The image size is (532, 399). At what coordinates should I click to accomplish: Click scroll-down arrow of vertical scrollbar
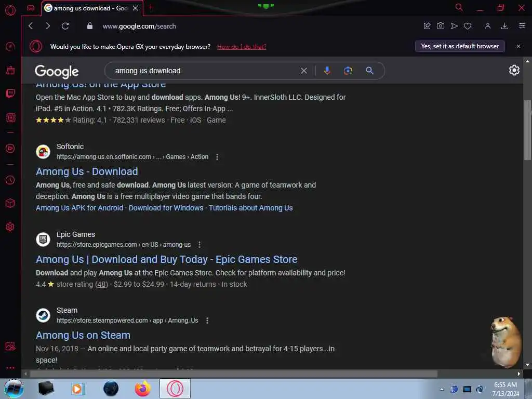tap(527, 365)
